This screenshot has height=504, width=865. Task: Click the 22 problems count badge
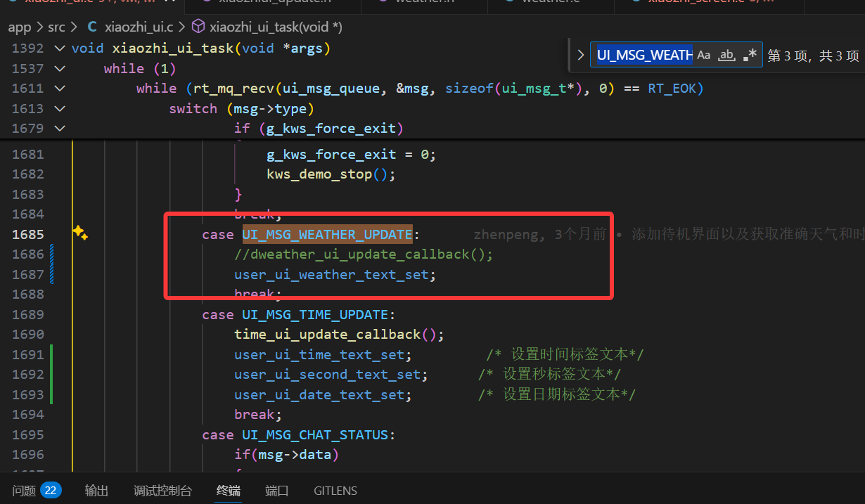pos(51,491)
